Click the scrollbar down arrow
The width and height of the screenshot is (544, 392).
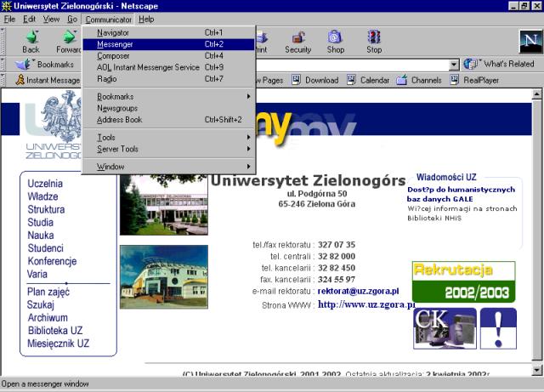[536, 370]
